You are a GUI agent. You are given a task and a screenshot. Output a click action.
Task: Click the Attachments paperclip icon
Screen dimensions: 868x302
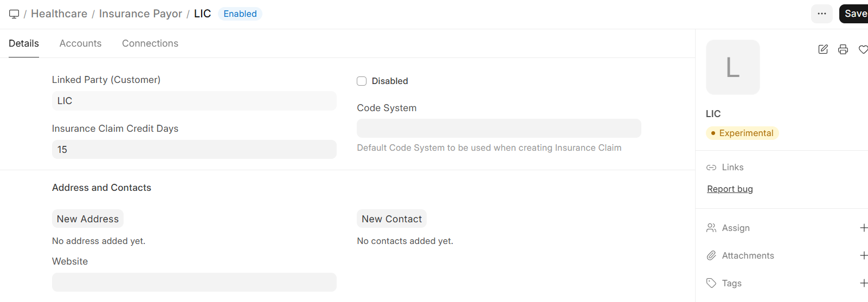point(711,255)
